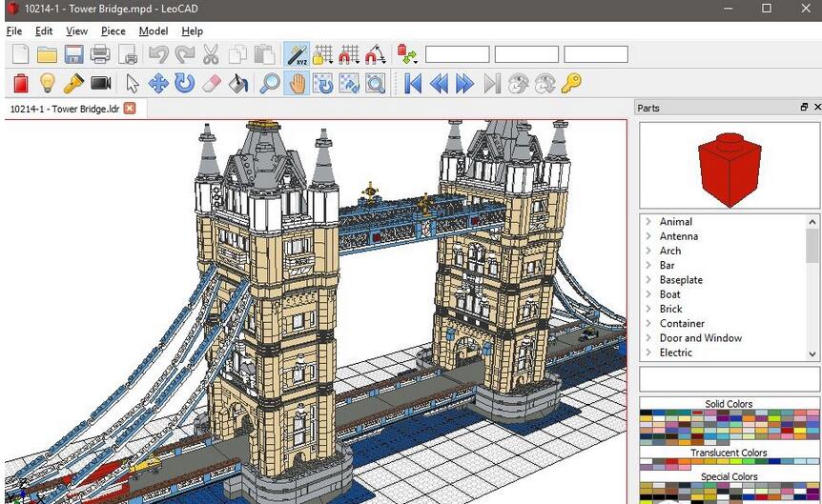Select the Rotate tool in toolbar
This screenshot has width=822, height=504.
[x=185, y=84]
